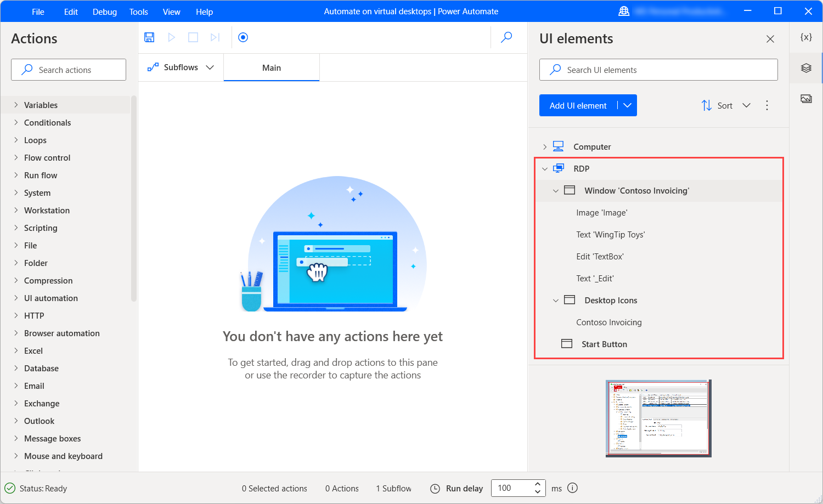Viewport: 823px width, 504px height.
Task: Open the Help menu
Action: (205, 12)
